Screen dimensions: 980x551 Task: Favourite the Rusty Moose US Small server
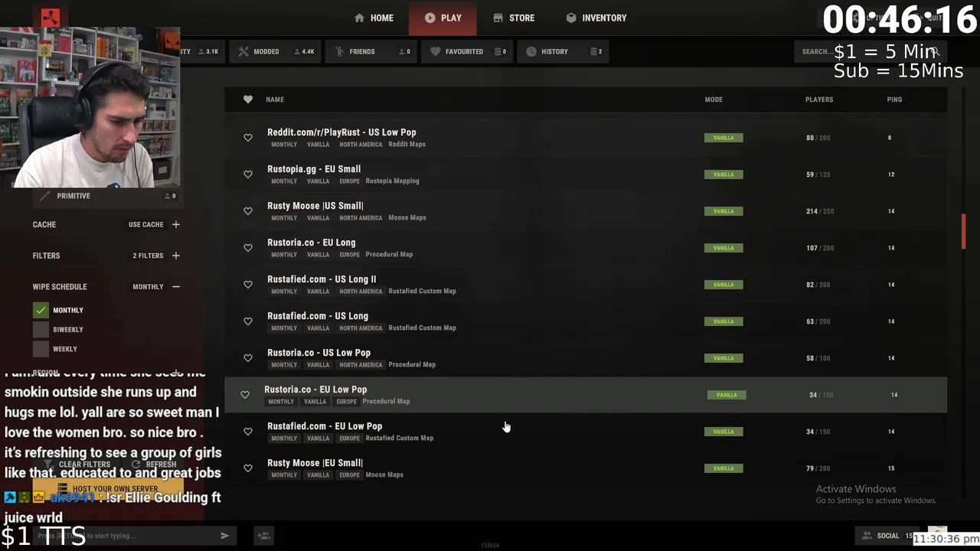[247, 211]
